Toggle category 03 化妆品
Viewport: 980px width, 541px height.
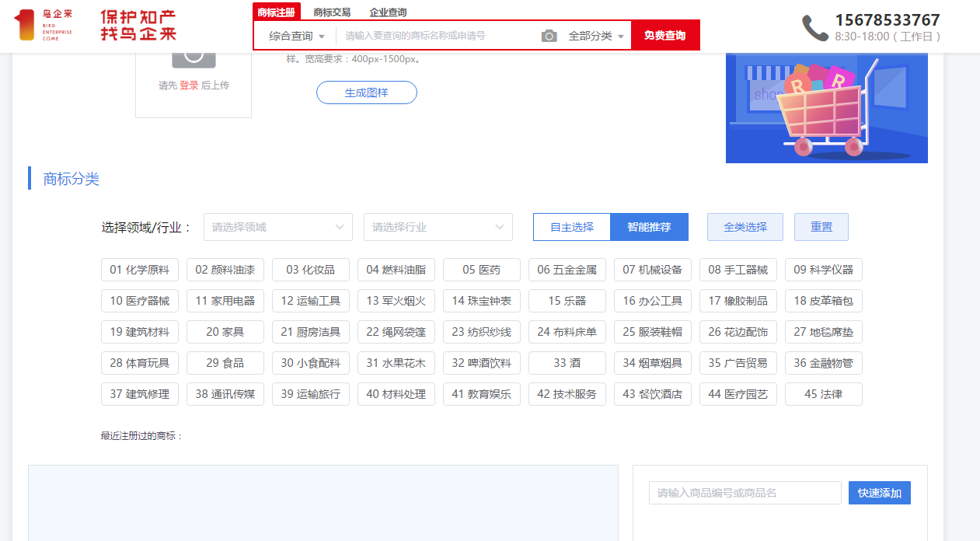311,270
